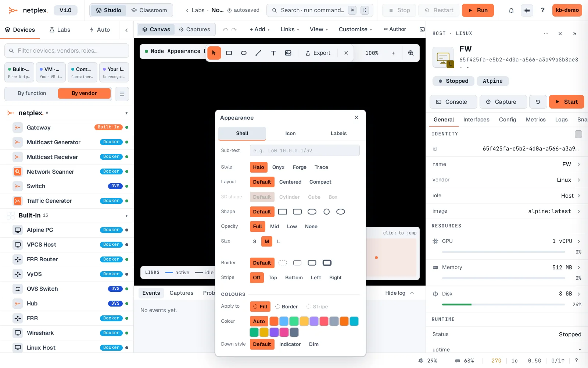
Task: Open the host panel more options ellipsis
Action: [546, 33]
